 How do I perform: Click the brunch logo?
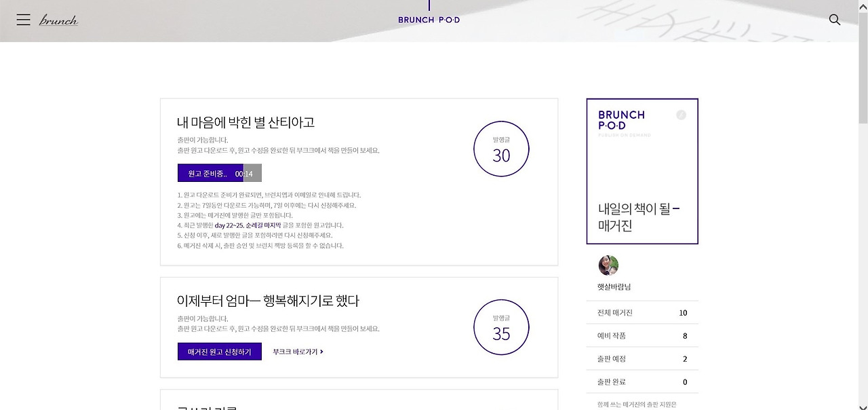coord(58,20)
